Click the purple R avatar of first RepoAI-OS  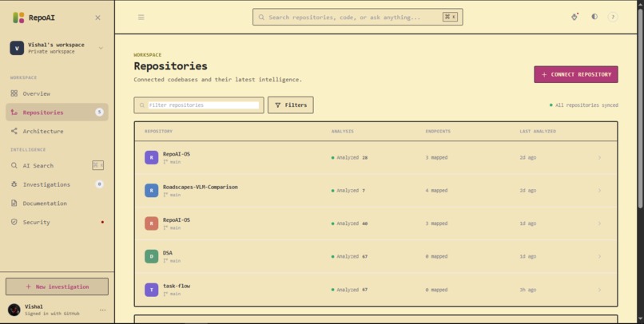pyautogui.click(x=152, y=157)
